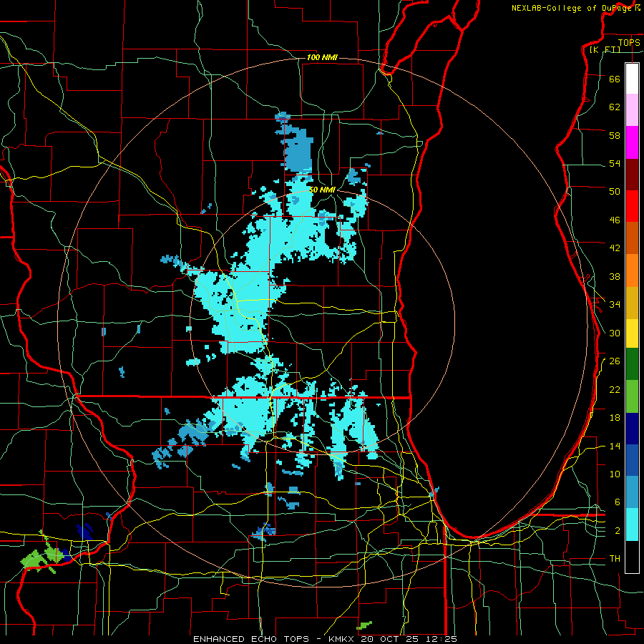Pick the navy blue legend swatch

[x=632, y=429]
